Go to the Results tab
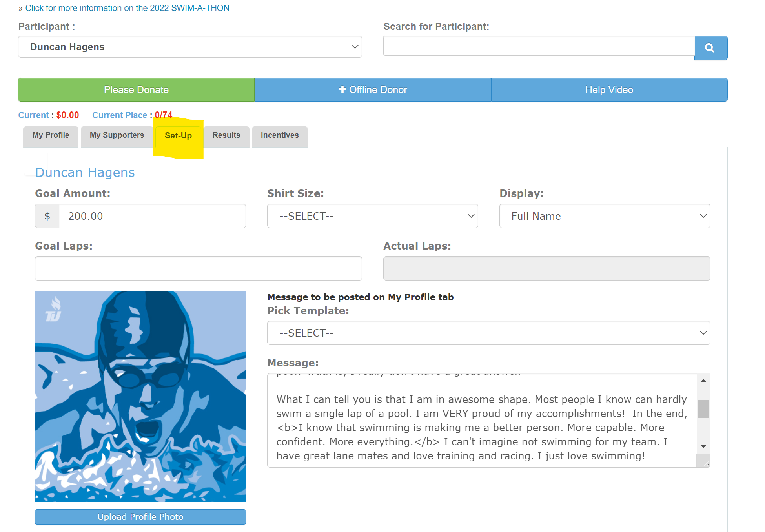 point(226,135)
